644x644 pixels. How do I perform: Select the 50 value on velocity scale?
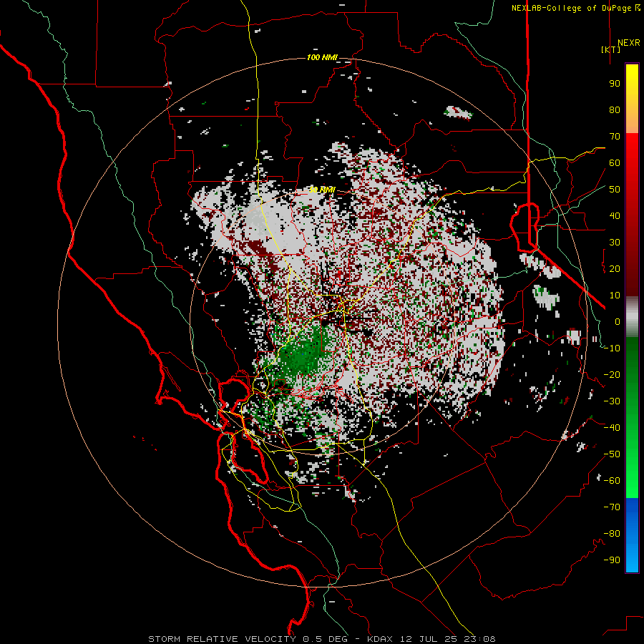pos(615,190)
